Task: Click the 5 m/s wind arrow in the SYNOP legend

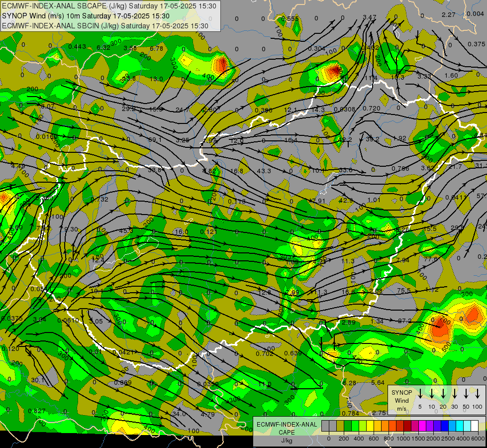Action: [x=420, y=394]
